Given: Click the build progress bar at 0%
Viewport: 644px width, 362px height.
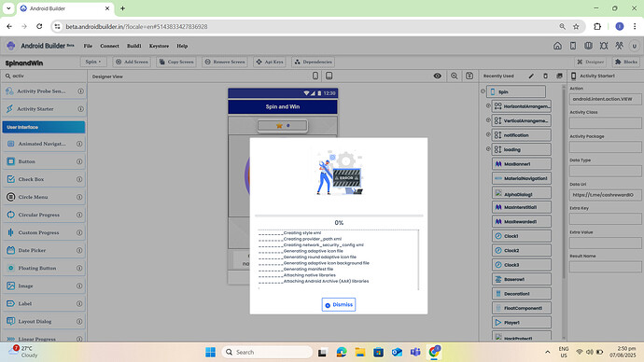Looking at the screenshot, I should coord(339,216).
